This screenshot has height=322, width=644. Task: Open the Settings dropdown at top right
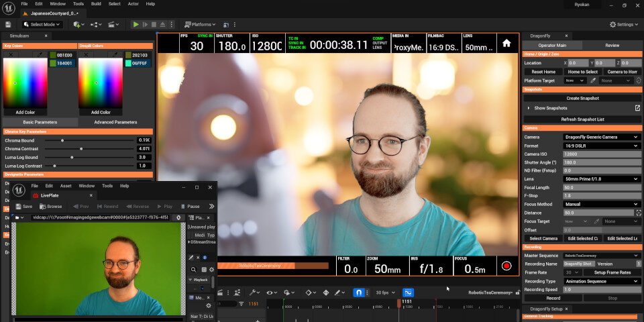[x=623, y=25]
